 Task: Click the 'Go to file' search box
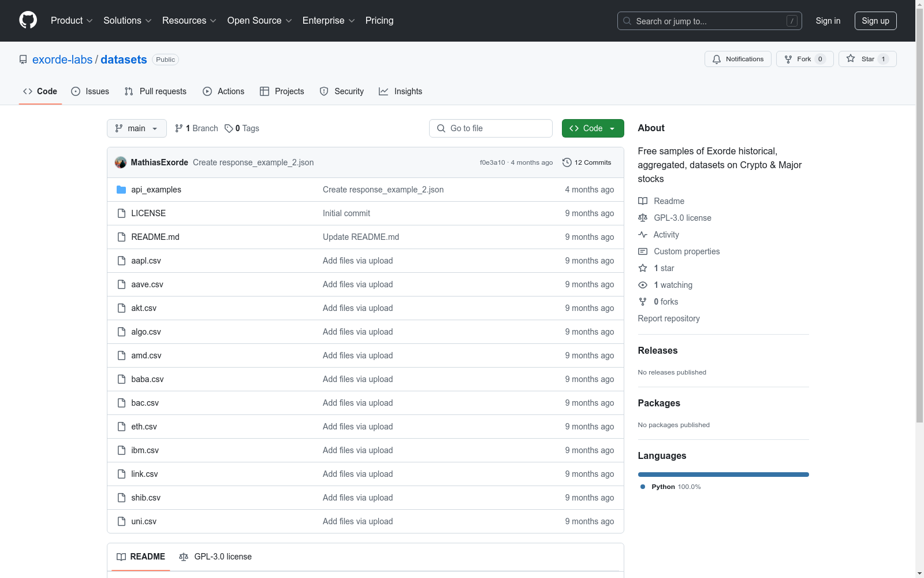tap(491, 128)
